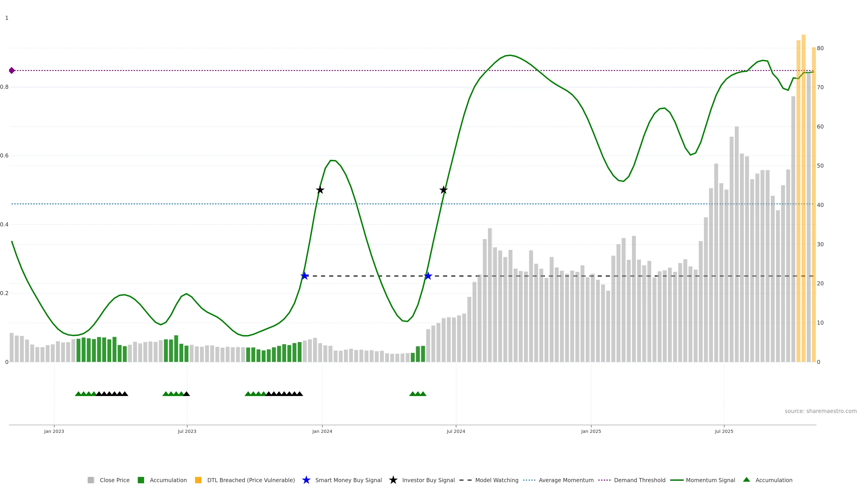Click the Jul 2025 axis label
The image size is (868, 488).
(x=724, y=431)
